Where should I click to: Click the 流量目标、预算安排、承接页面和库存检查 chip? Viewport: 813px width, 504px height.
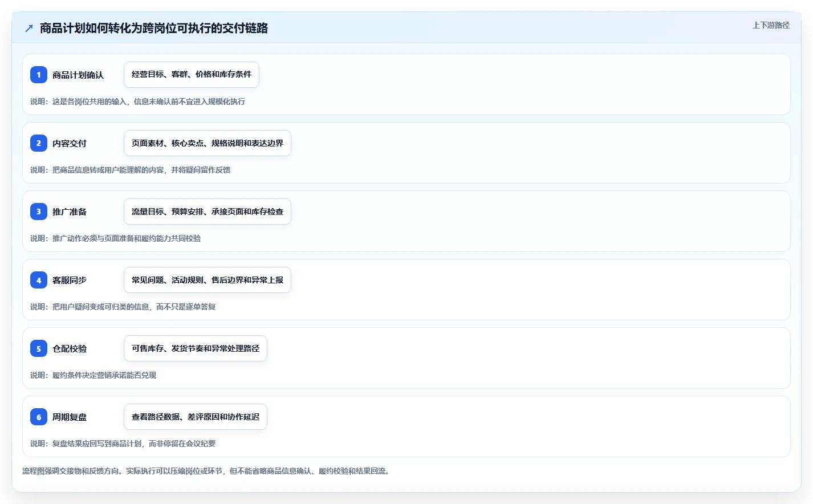point(208,212)
